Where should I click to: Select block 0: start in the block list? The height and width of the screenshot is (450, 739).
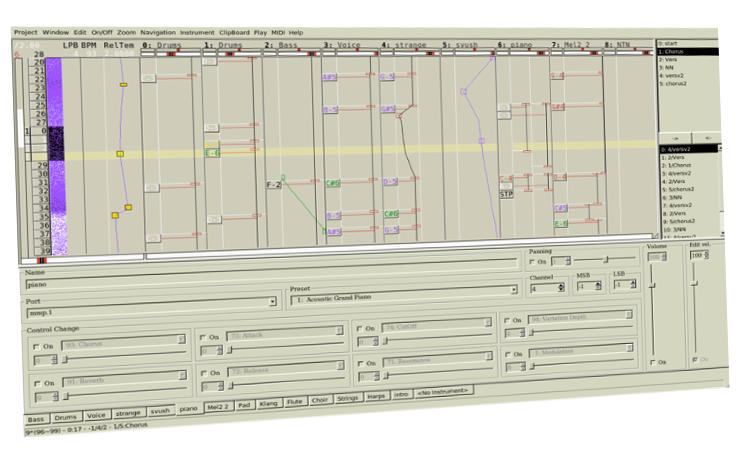(688, 43)
